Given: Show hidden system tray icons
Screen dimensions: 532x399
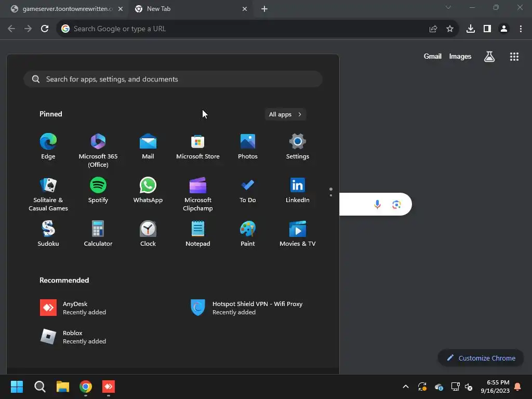Looking at the screenshot, I should tap(405, 387).
